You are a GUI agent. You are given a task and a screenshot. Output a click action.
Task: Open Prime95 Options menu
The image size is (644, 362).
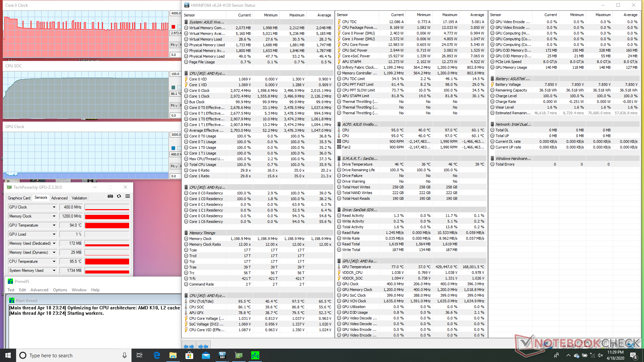tap(60, 290)
